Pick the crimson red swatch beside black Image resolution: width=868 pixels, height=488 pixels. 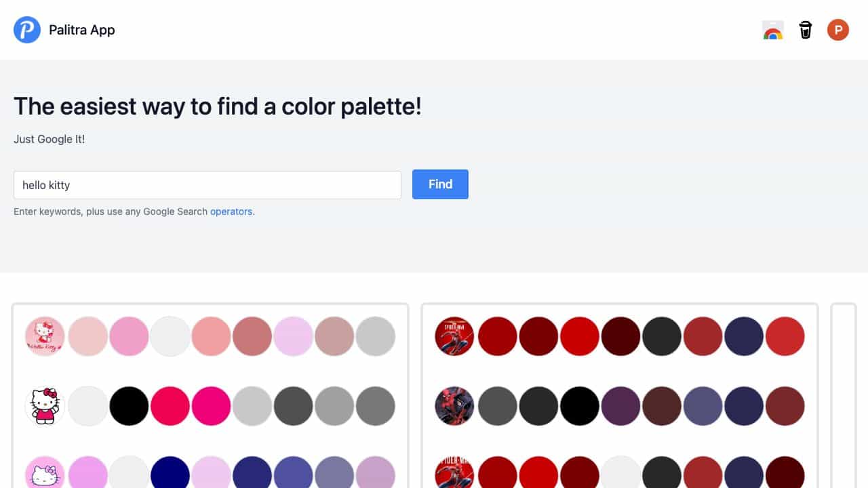(170, 406)
